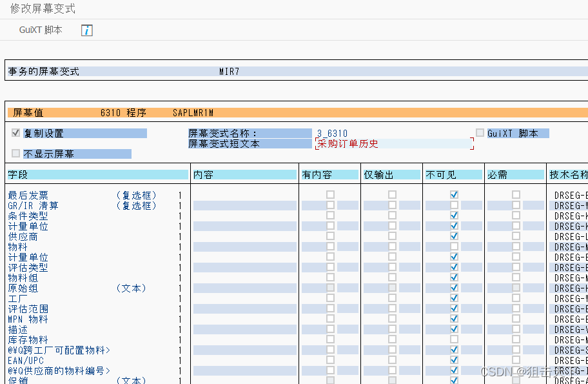The height and width of the screenshot is (384, 588).
Task: Click the information icon beside GuiXT 脚本
Action: pos(87,30)
